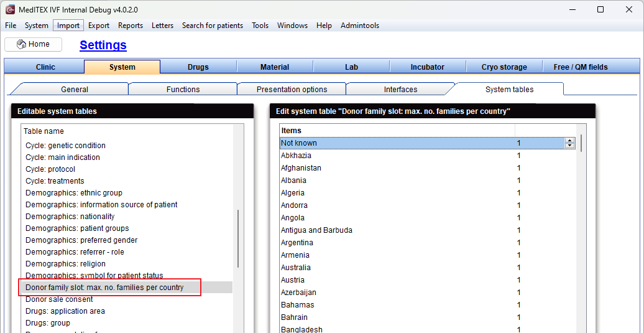The height and width of the screenshot is (333, 644).
Task: Open the Tools menu
Action: [x=260, y=26]
